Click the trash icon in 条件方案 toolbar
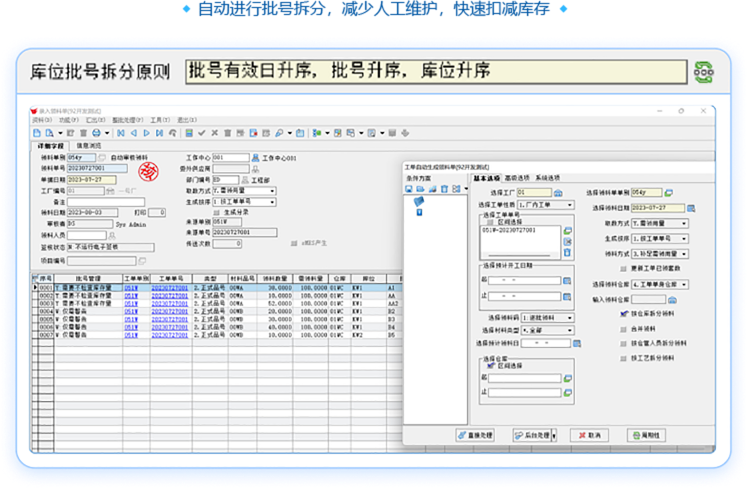The height and width of the screenshot is (489, 748). [x=444, y=188]
